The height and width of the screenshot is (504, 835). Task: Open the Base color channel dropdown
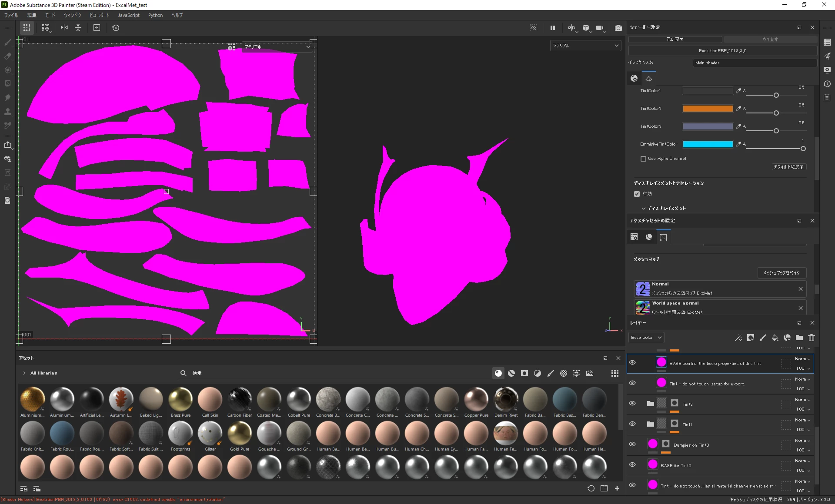pyautogui.click(x=646, y=338)
